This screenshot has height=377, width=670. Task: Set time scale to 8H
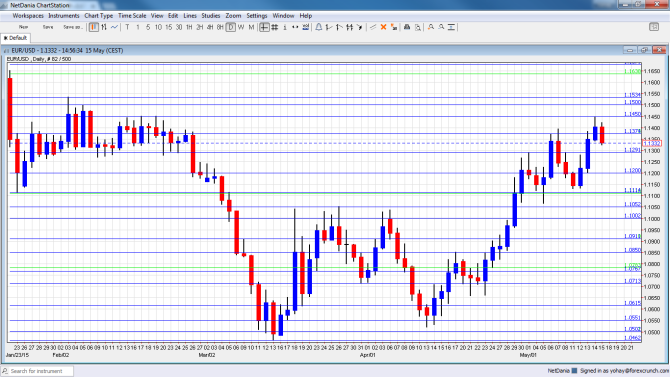point(220,27)
